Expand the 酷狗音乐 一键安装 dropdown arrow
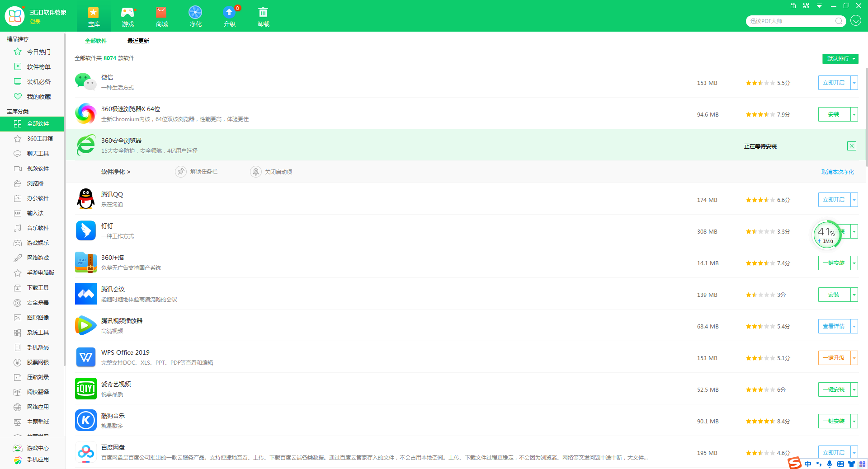This screenshot has width=868, height=469. pyautogui.click(x=854, y=421)
